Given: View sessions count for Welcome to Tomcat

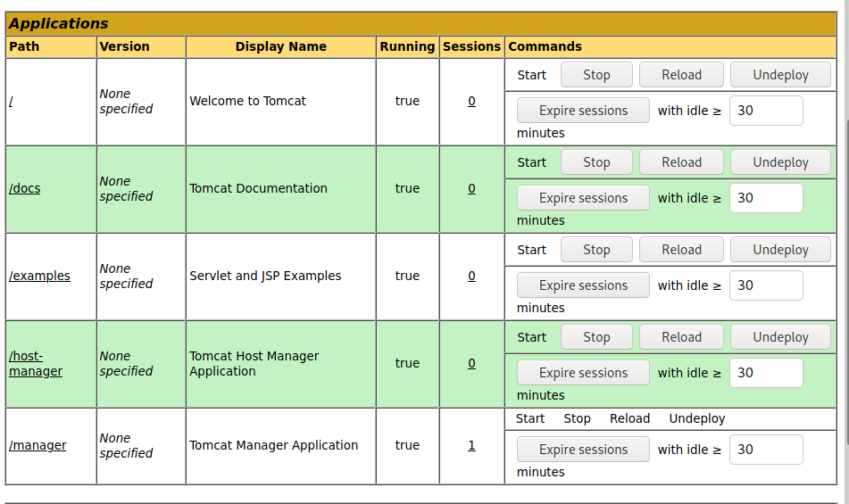Looking at the screenshot, I should pyautogui.click(x=471, y=101).
